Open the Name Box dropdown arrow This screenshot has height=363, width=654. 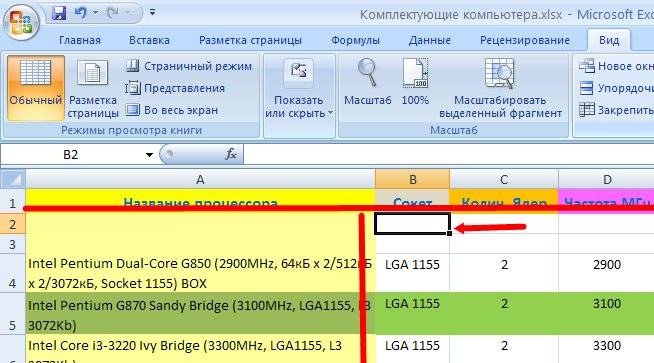[149, 155]
